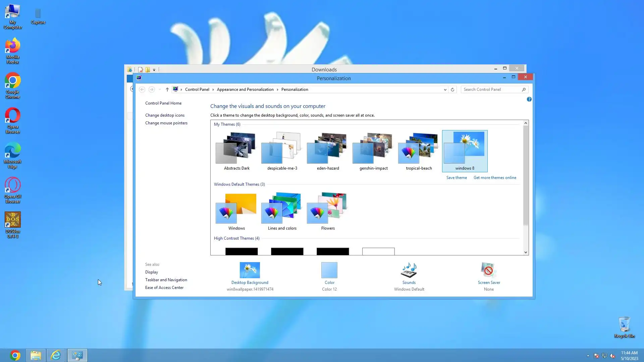Click the Search Control Panel field
The image size is (644, 362).
click(x=491, y=89)
